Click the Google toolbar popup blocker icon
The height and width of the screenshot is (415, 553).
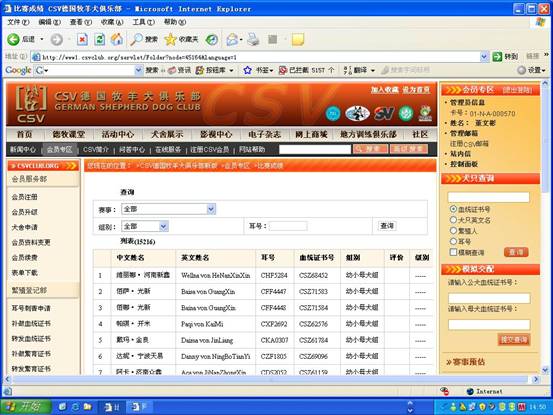coord(283,70)
